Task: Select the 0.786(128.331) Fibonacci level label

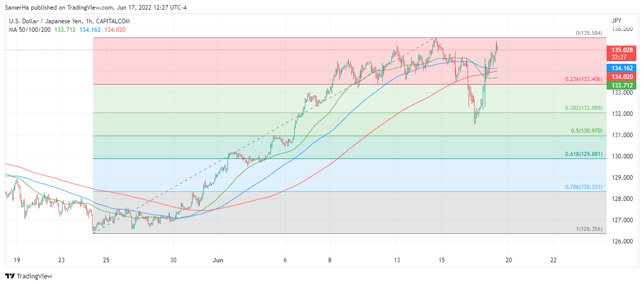Action: point(584,187)
